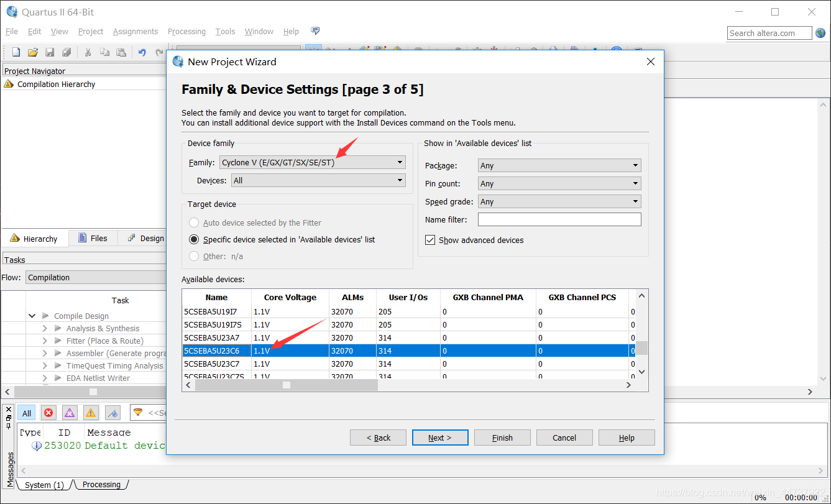
Task: Click the vertical scrollbar thumb of devices list
Action: pos(642,347)
